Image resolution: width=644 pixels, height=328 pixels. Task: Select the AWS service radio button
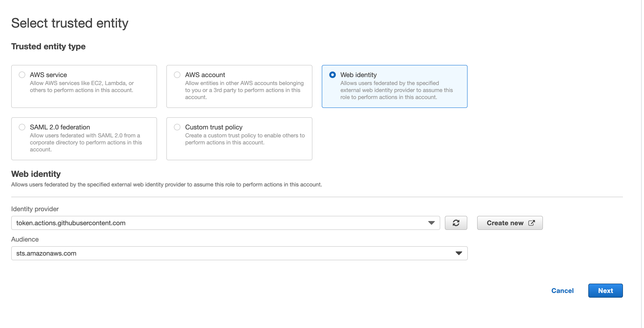[22, 75]
